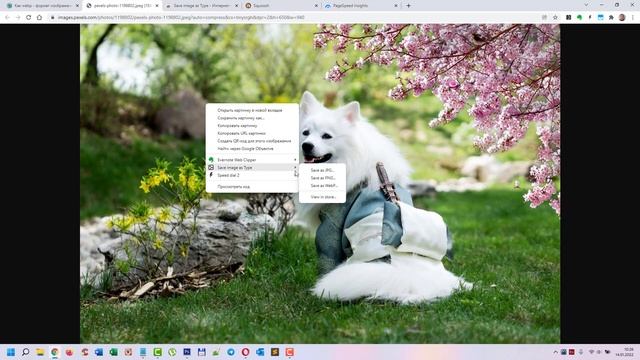Open Speed dial 2 context entry
Image resolution: width=640 pixels, height=360 pixels.
pyautogui.click(x=252, y=176)
